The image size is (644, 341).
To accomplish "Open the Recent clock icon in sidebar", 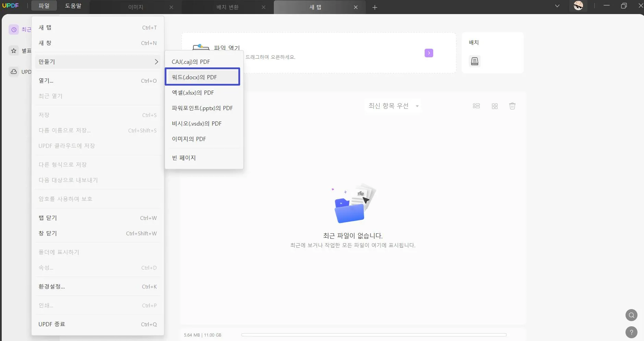I will coord(14,30).
